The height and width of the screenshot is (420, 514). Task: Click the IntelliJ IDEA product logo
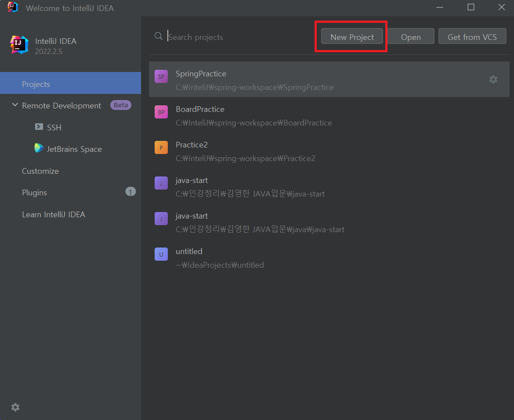pyautogui.click(x=19, y=45)
